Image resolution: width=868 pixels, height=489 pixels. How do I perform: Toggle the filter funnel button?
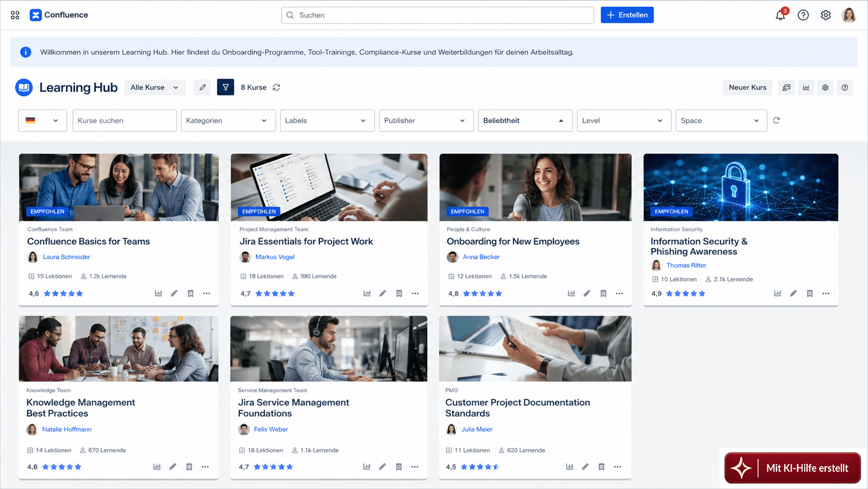coord(225,87)
